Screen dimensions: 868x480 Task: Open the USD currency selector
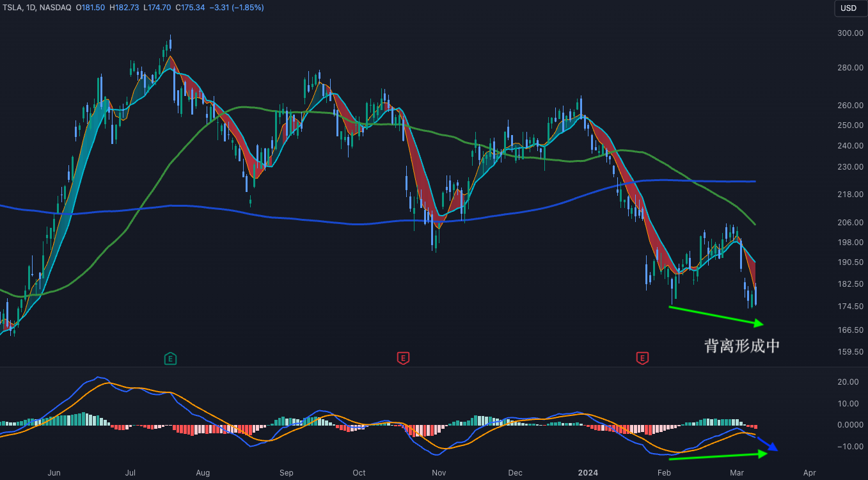[x=848, y=8]
